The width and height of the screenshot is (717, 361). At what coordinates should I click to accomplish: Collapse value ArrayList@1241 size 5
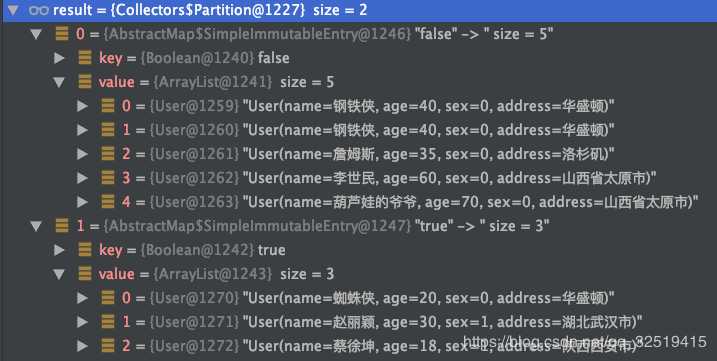point(59,82)
